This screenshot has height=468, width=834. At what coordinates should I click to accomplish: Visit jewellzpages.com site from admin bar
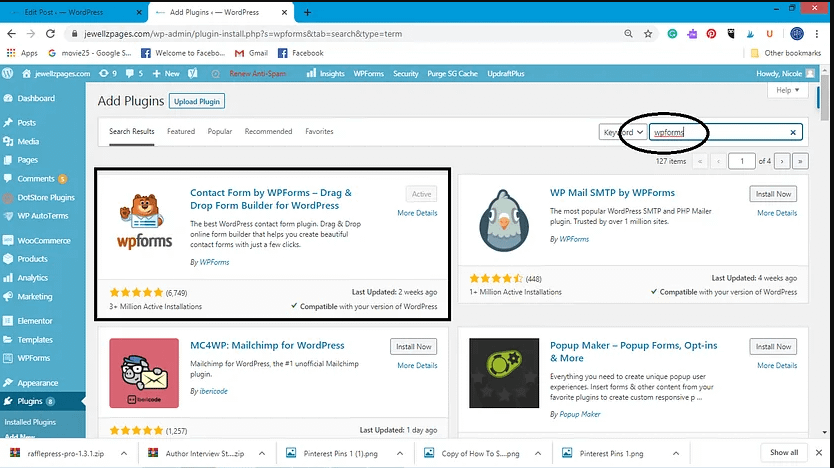tap(56, 73)
